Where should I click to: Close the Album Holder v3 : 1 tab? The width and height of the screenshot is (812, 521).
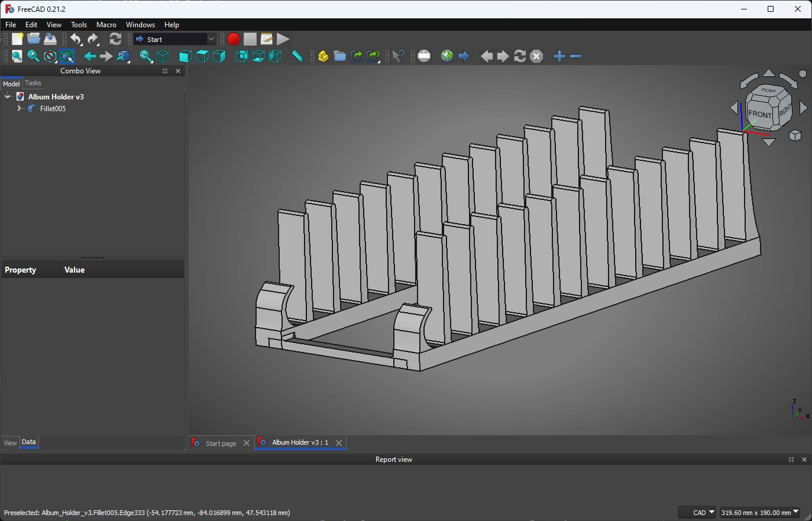(x=339, y=442)
